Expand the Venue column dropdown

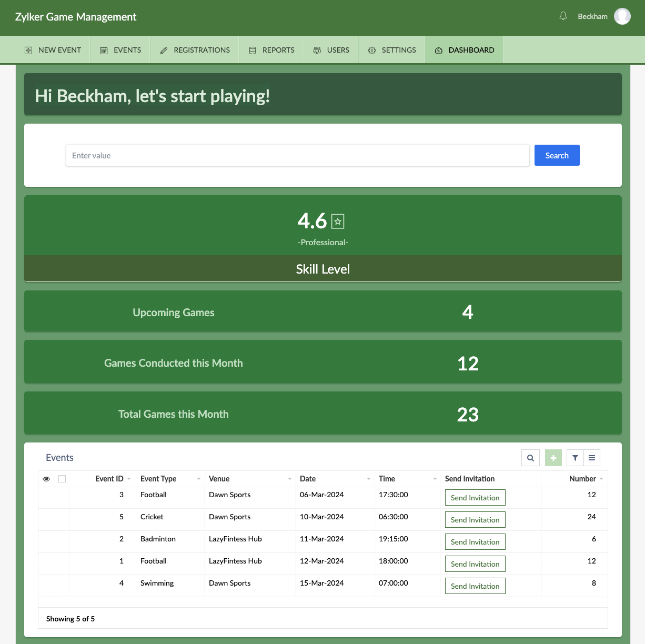(290, 479)
